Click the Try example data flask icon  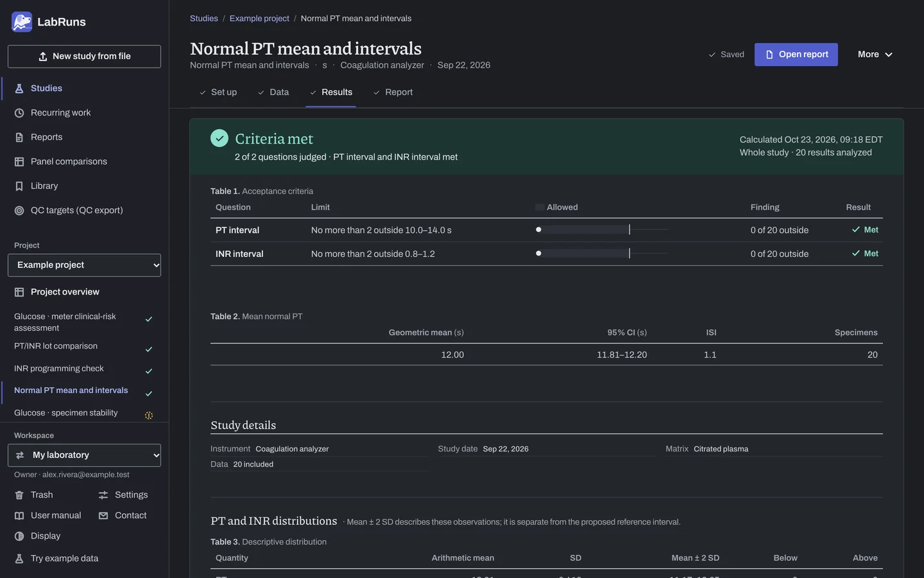(19, 559)
